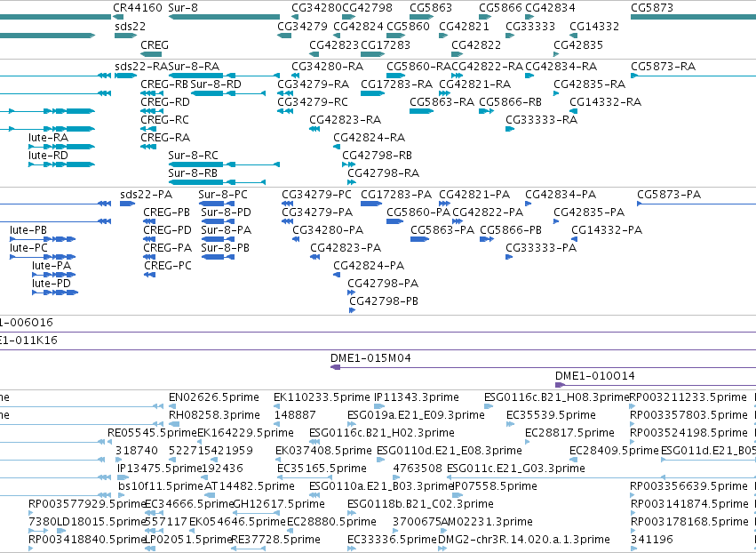Open EST RP003577929.5prime label
The width and height of the screenshot is (756, 553).
click(87, 504)
